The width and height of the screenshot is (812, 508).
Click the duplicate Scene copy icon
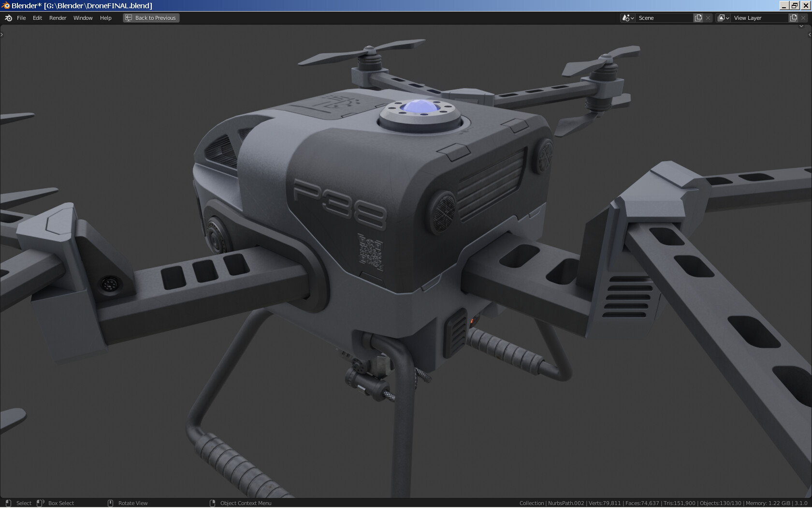pyautogui.click(x=698, y=18)
